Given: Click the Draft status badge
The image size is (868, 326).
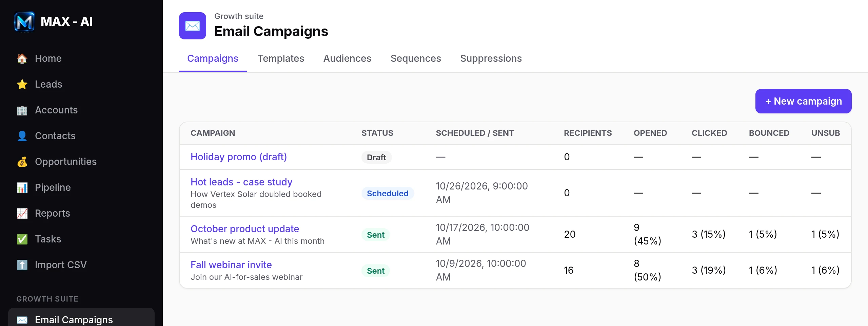Looking at the screenshot, I should [376, 157].
